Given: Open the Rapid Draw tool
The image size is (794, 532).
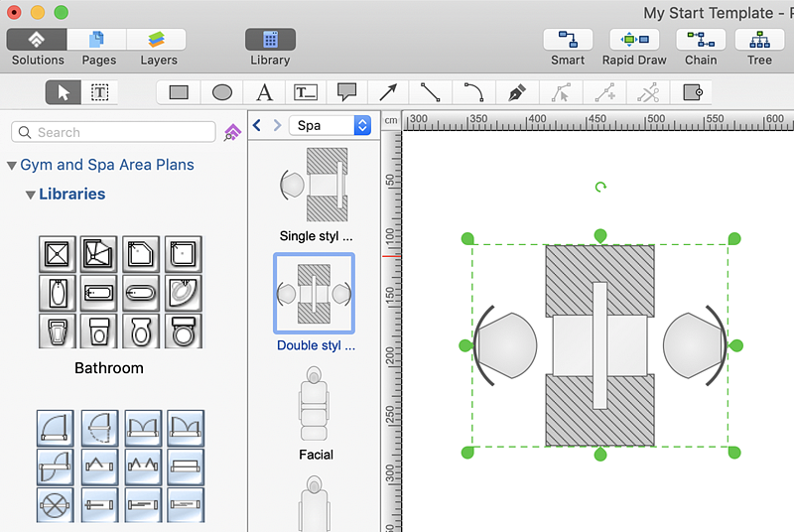Looking at the screenshot, I should pyautogui.click(x=634, y=40).
